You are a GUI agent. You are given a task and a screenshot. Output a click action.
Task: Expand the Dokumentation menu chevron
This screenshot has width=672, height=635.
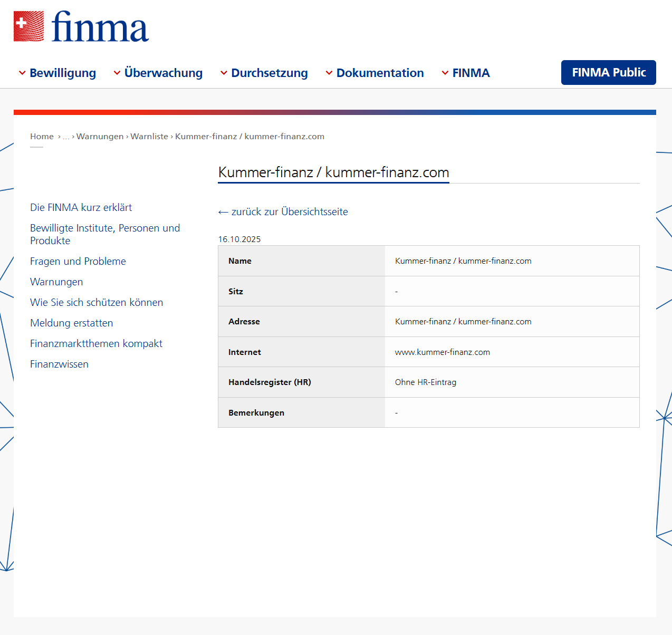coord(329,73)
